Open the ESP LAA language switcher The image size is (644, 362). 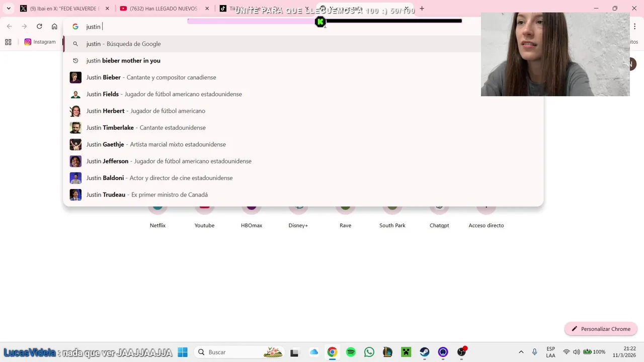[x=550, y=352]
